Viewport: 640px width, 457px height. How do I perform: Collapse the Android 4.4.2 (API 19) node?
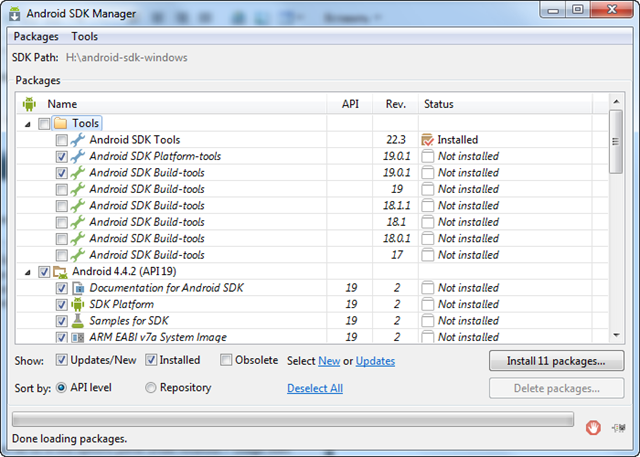click(27, 272)
